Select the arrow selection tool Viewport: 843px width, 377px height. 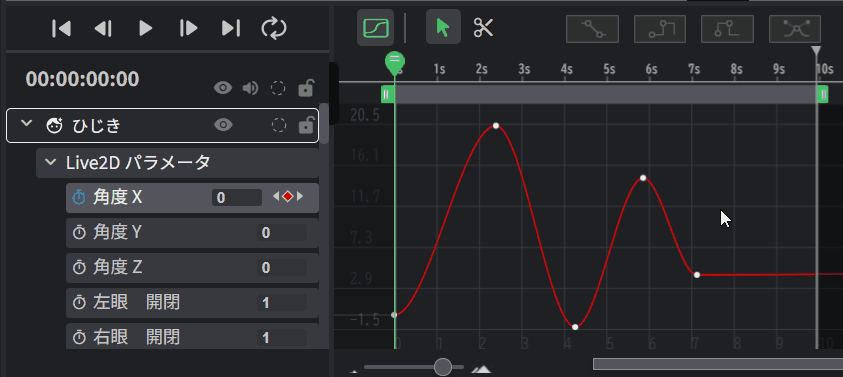click(x=443, y=27)
